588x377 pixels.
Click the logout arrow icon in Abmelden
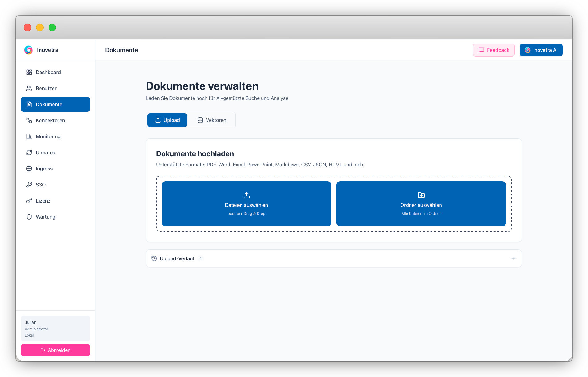43,350
